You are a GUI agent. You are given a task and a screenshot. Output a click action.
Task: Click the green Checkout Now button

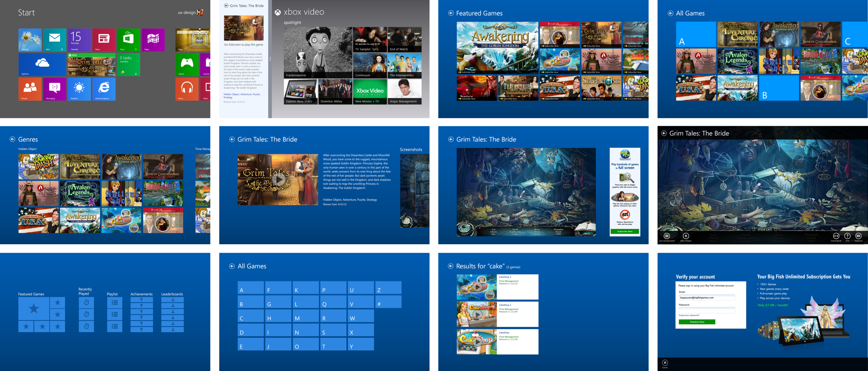[697, 322]
